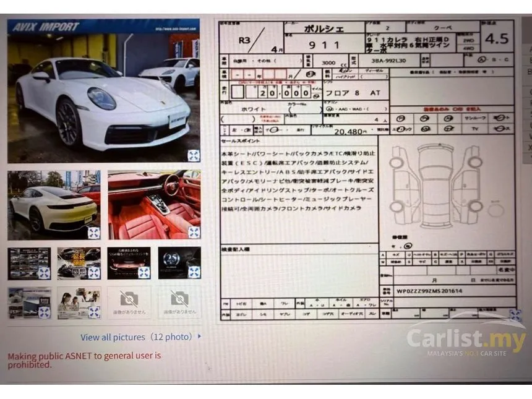Select the ポルシェ maker name cell
The width and height of the screenshot is (532, 399).
[x=324, y=28]
